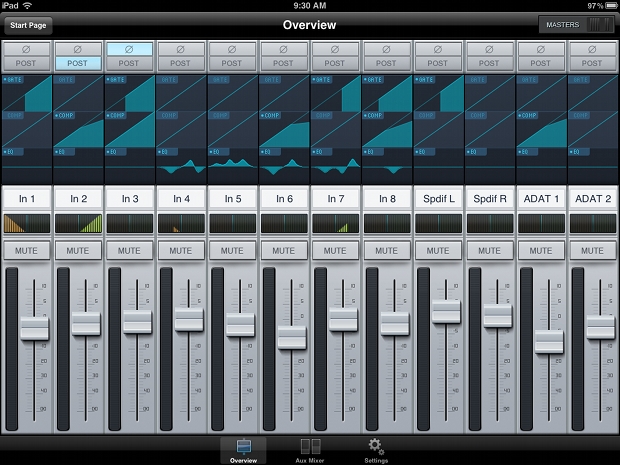The width and height of the screenshot is (620, 465).
Task: Select the ADAT 2 channel name field
Action: [x=592, y=198]
